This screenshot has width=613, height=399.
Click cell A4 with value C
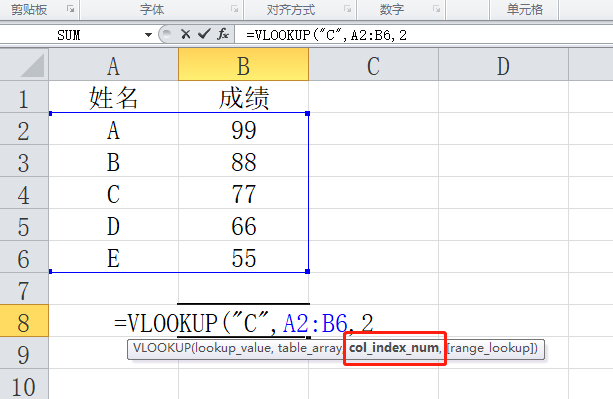coord(113,193)
